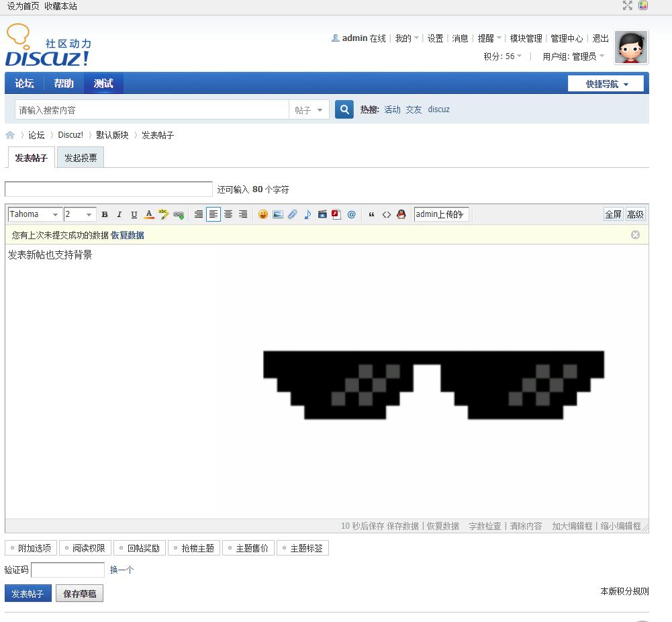Click 加大编辑框 to enlarge editor
The width and height of the screenshot is (672, 622).
(x=572, y=526)
